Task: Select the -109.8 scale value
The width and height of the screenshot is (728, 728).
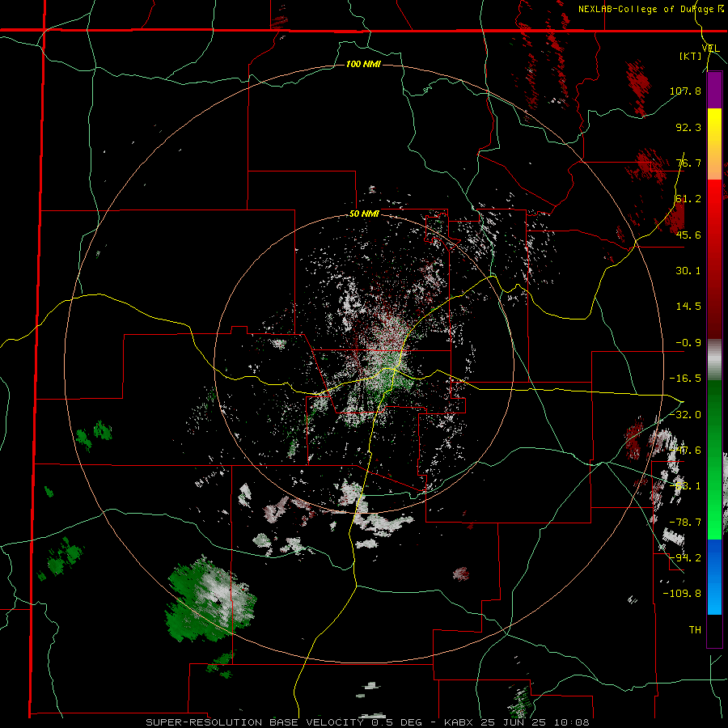Action: coord(682,594)
